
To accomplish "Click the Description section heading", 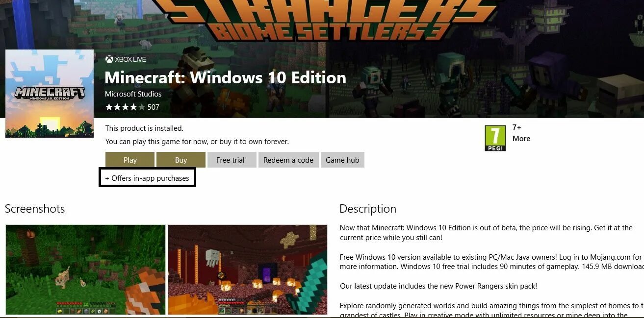I will 368,209.
